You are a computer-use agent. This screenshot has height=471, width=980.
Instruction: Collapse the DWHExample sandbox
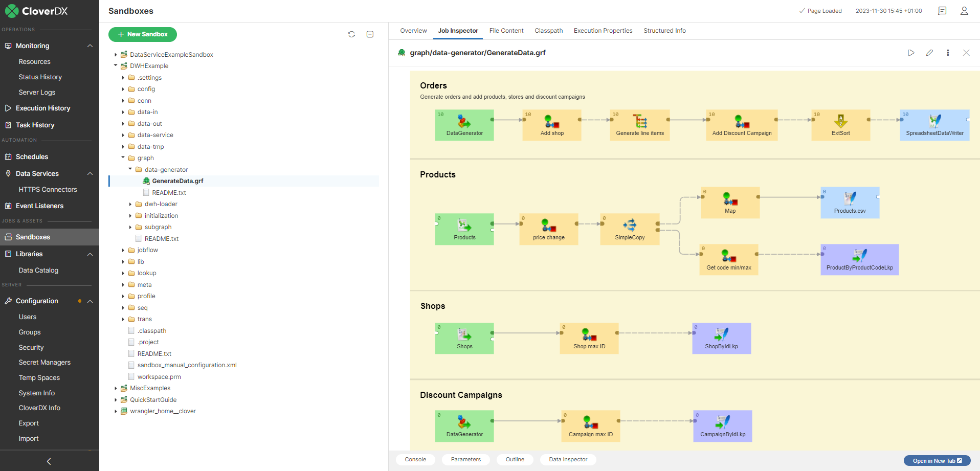pos(116,66)
